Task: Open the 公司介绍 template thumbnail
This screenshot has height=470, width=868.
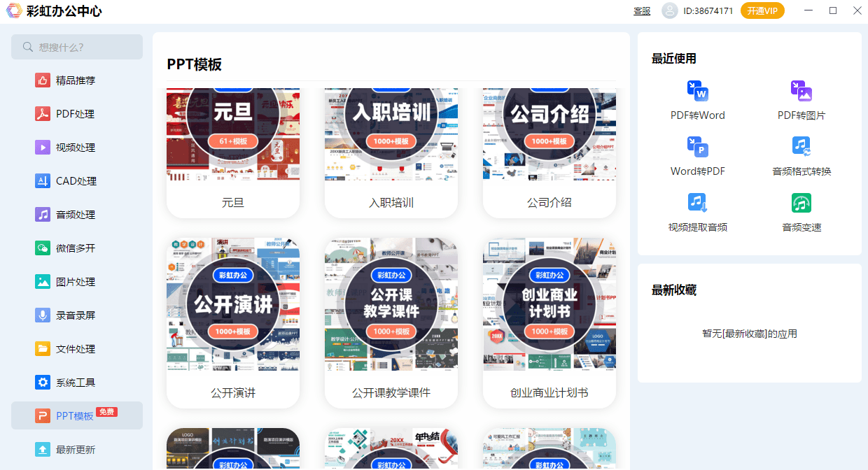Action: [549, 134]
